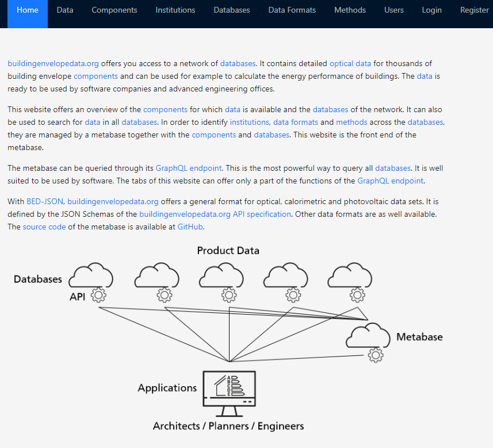Image resolution: width=493 pixels, height=448 pixels.
Task: Open the Register page
Action: coord(475,10)
